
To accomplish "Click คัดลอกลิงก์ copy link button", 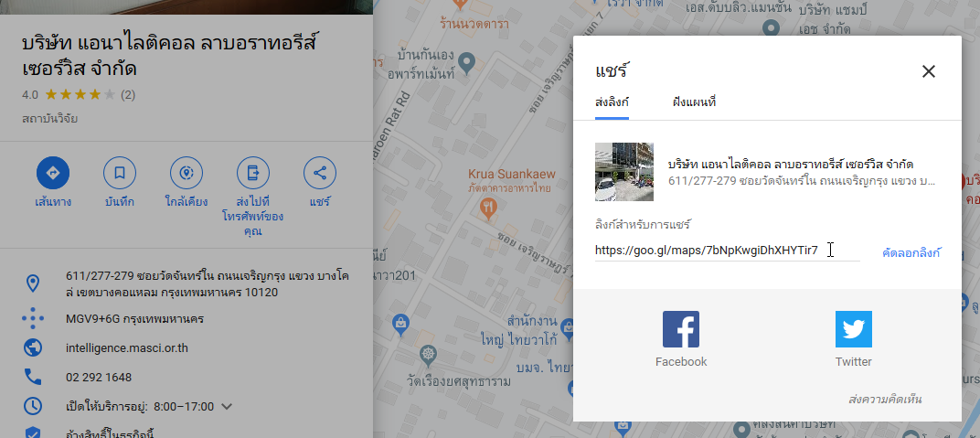I will (911, 253).
